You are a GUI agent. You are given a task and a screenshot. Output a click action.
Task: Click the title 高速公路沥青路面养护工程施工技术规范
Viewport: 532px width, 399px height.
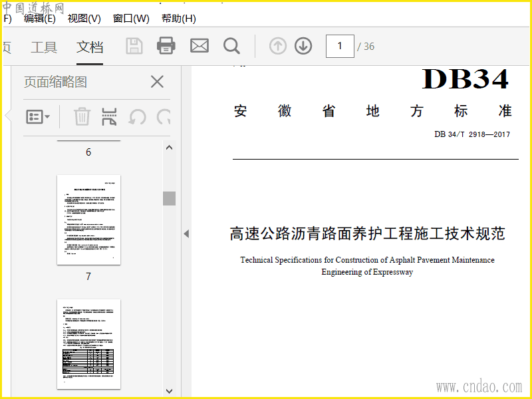(368, 233)
